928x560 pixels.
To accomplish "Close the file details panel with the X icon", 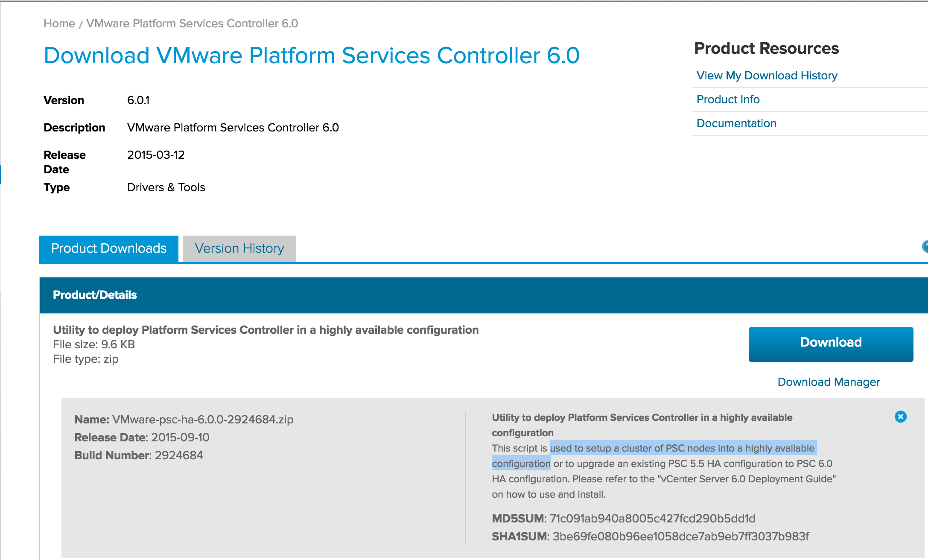I will [900, 417].
